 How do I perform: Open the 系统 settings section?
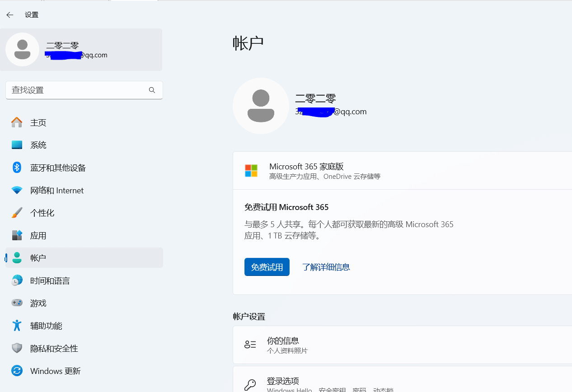pyautogui.click(x=38, y=145)
